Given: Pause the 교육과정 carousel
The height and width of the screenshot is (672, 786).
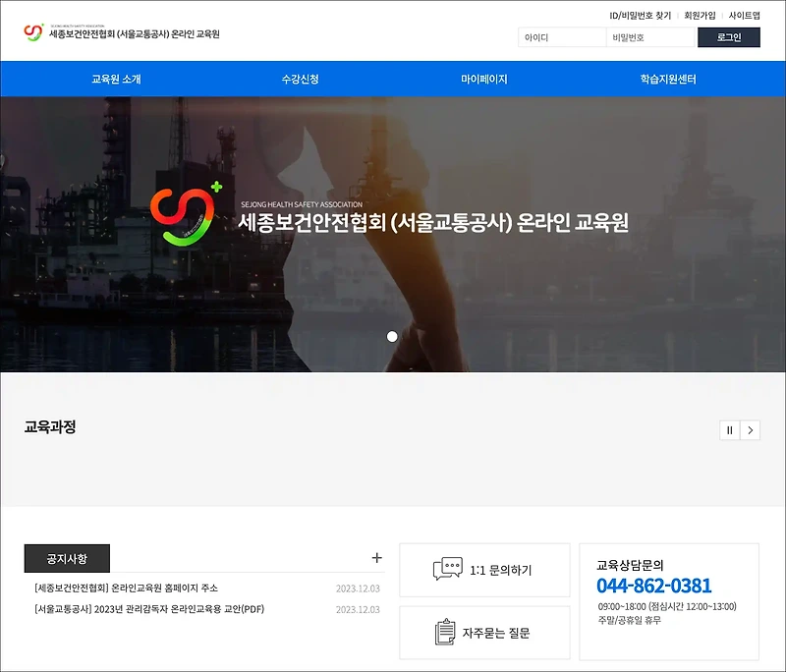Looking at the screenshot, I should coord(731,429).
